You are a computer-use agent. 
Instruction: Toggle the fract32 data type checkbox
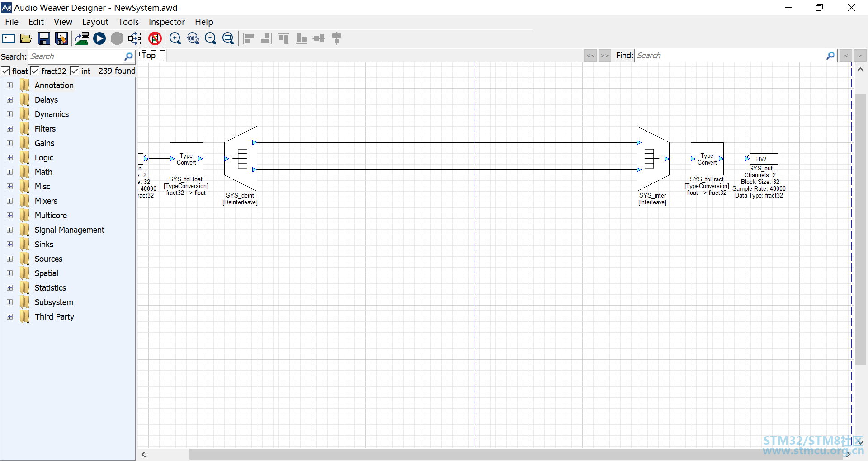click(35, 71)
